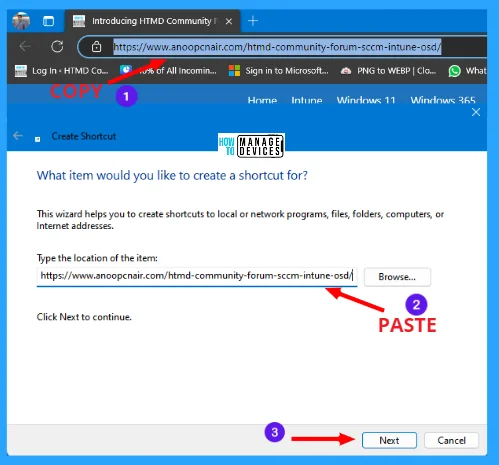Click the 'Click Next to continue' text
499x465 pixels.
click(x=84, y=317)
